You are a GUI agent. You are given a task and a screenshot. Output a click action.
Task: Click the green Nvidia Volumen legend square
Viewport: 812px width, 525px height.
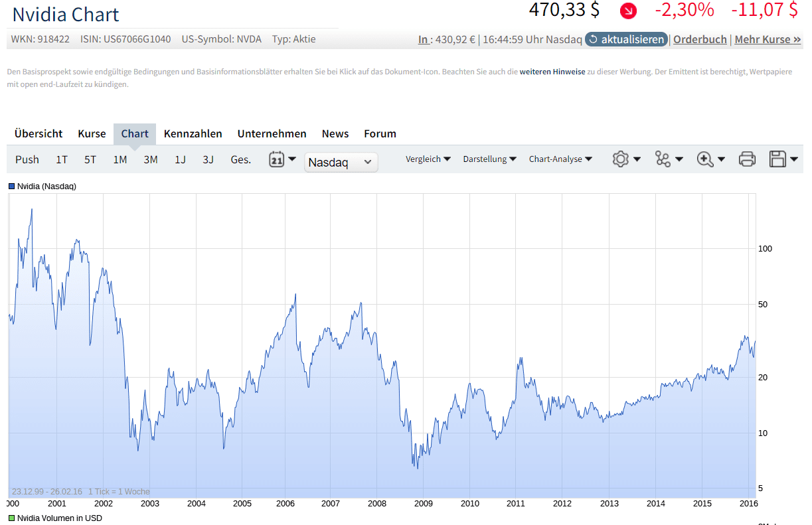tap(11, 518)
